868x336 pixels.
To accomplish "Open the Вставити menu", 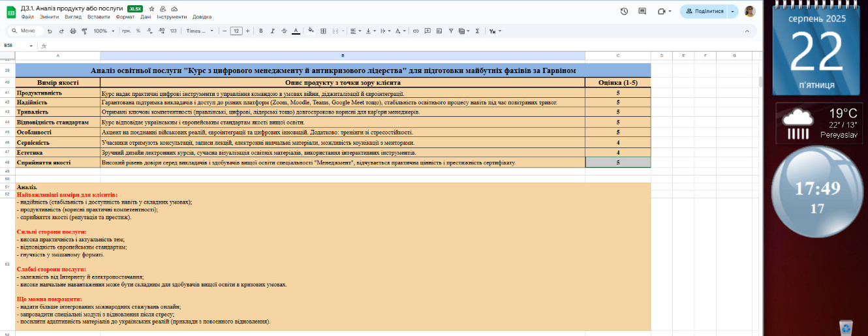I will 98,17.
